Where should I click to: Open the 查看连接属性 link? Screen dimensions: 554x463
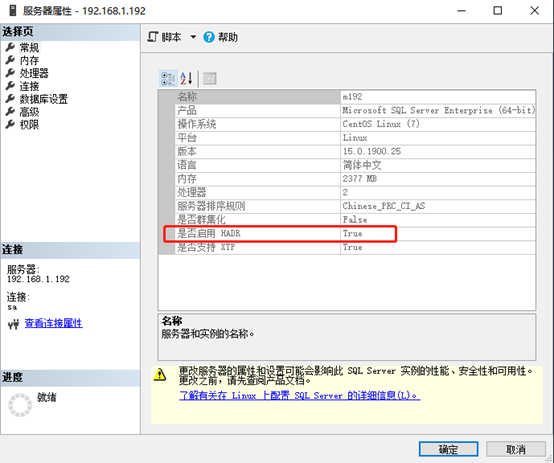point(53,323)
